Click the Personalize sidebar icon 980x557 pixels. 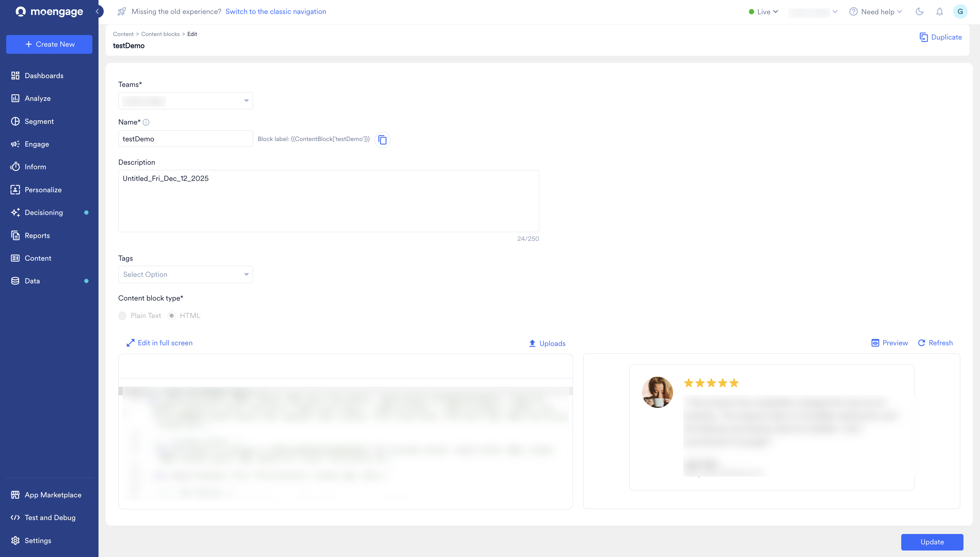(x=15, y=189)
